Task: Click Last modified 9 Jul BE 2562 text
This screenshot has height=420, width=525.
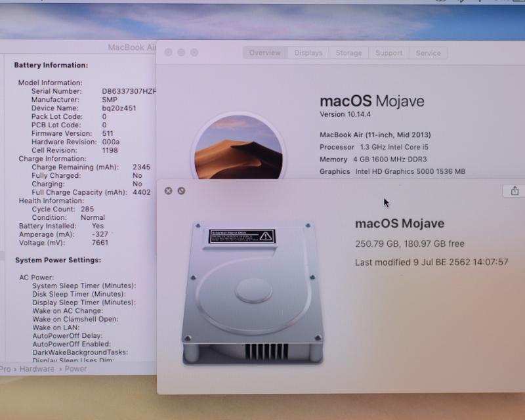Action: 432,262
